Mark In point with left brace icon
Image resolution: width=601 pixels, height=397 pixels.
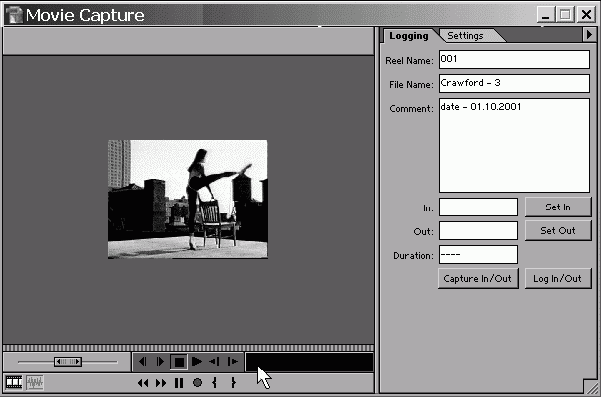[x=215, y=383]
